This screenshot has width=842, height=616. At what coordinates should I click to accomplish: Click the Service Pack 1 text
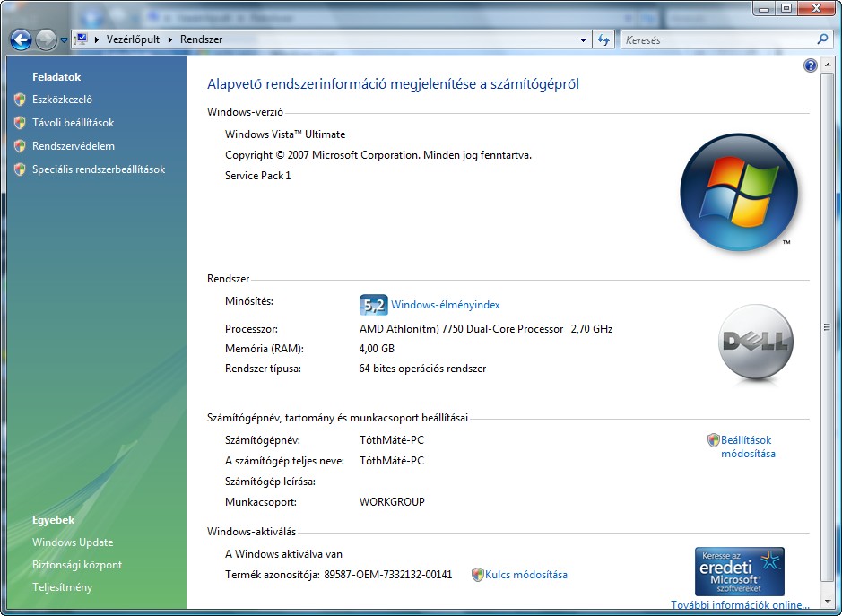[x=257, y=176]
